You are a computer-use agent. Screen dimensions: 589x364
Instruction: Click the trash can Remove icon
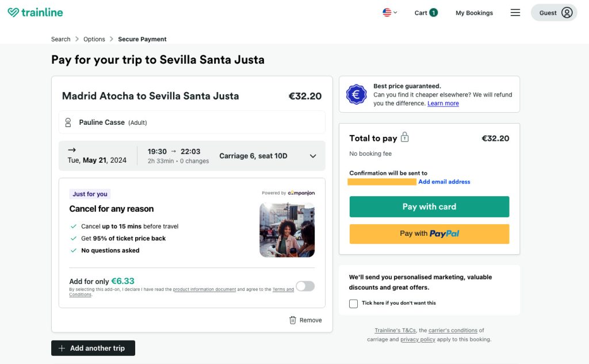[293, 320]
